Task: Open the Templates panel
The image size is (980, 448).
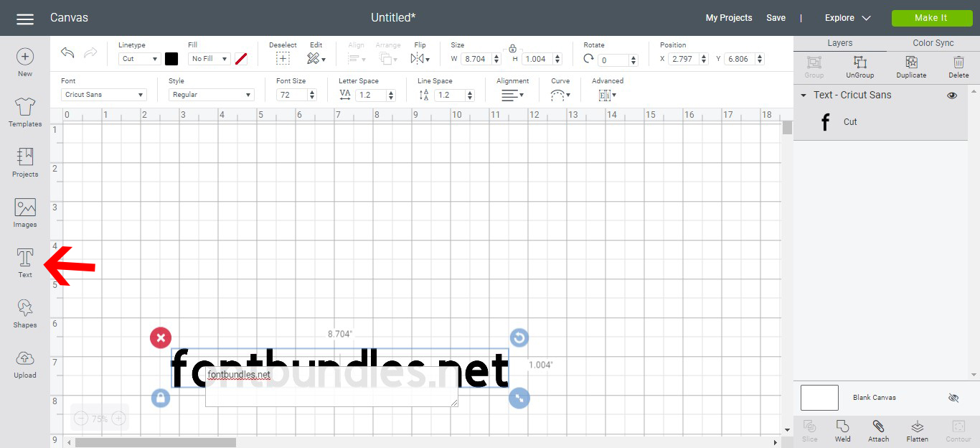Action: (25, 113)
